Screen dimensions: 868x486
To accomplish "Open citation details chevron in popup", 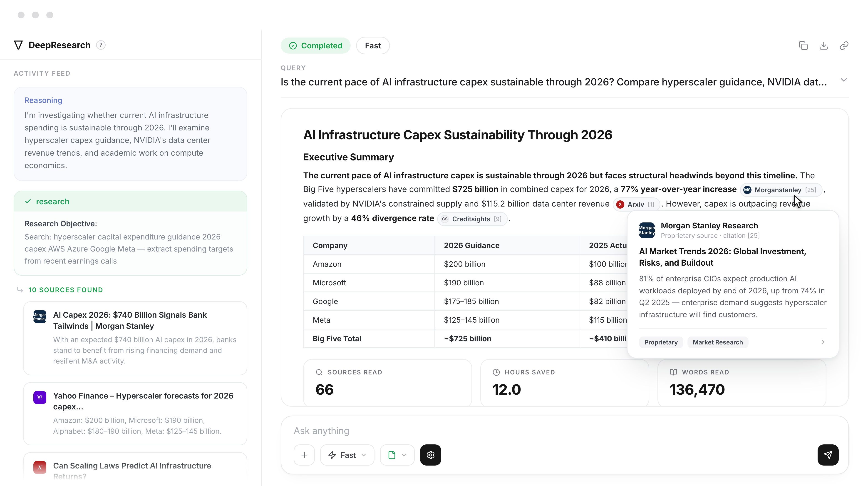I will click(823, 342).
